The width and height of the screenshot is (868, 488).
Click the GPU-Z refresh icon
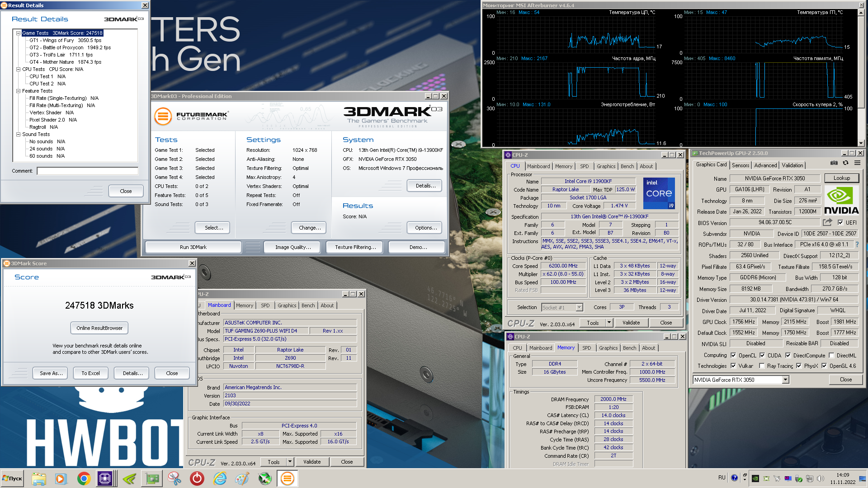845,163
